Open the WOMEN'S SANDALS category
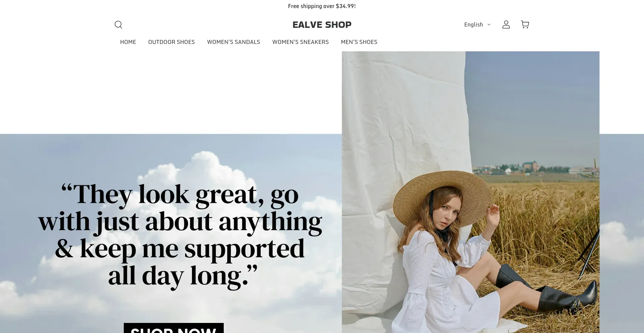The height and width of the screenshot is (333, 644). tap(233, 42)
